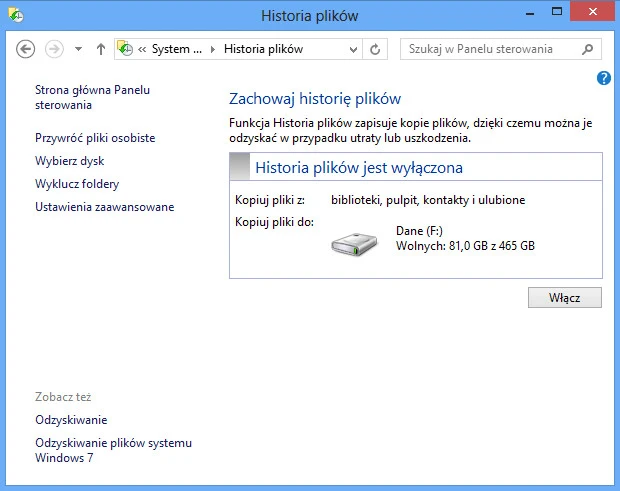Click the window title bar File History icon
Image resolution: width=620 pixels, height=491 pixels.
pyautogui.click(x=16, y=15)
